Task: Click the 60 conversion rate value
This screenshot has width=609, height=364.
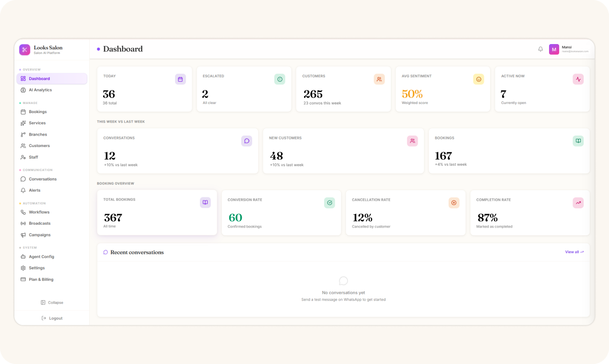Action: [x=235, y=218]
